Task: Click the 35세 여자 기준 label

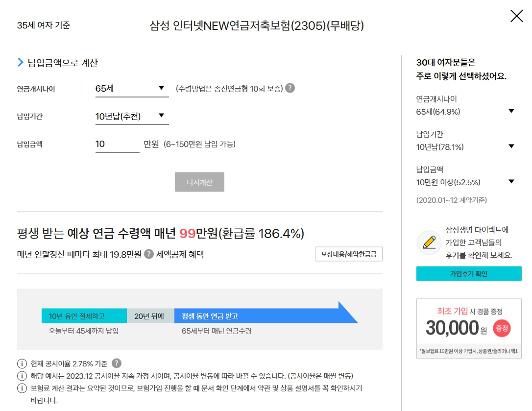Action: tap(44, 25)
